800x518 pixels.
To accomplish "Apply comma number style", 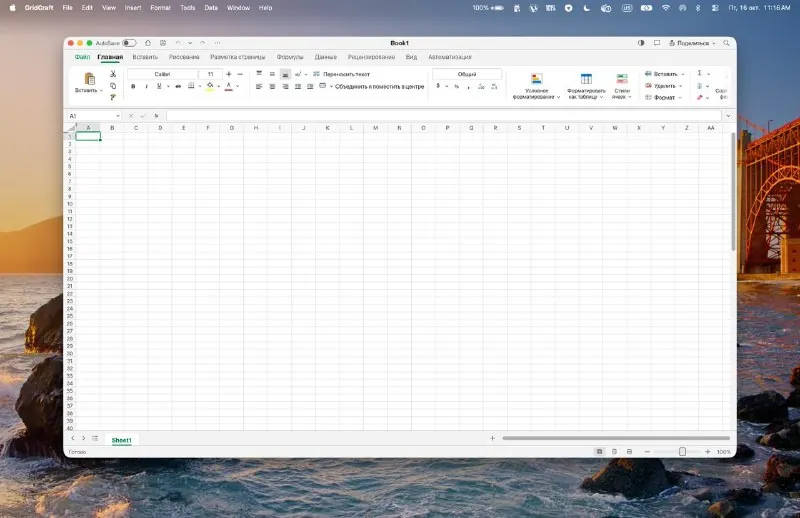I will (468, 87).
